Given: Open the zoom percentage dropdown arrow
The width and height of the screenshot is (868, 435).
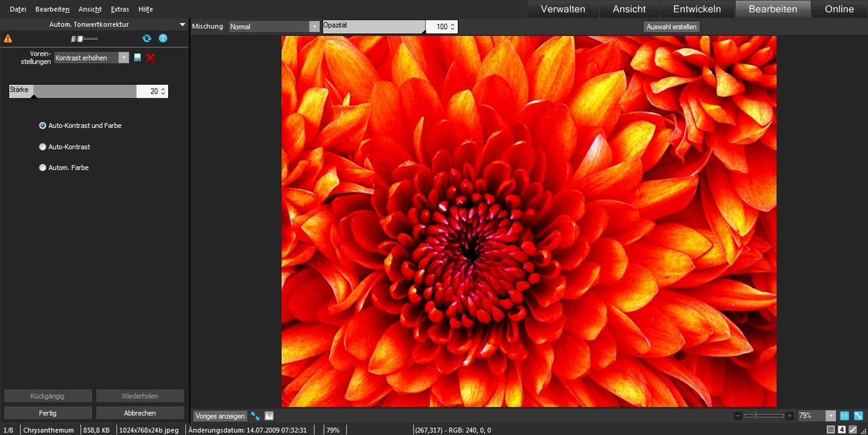Looking at the screenshot, I should [x=831, y=415].
